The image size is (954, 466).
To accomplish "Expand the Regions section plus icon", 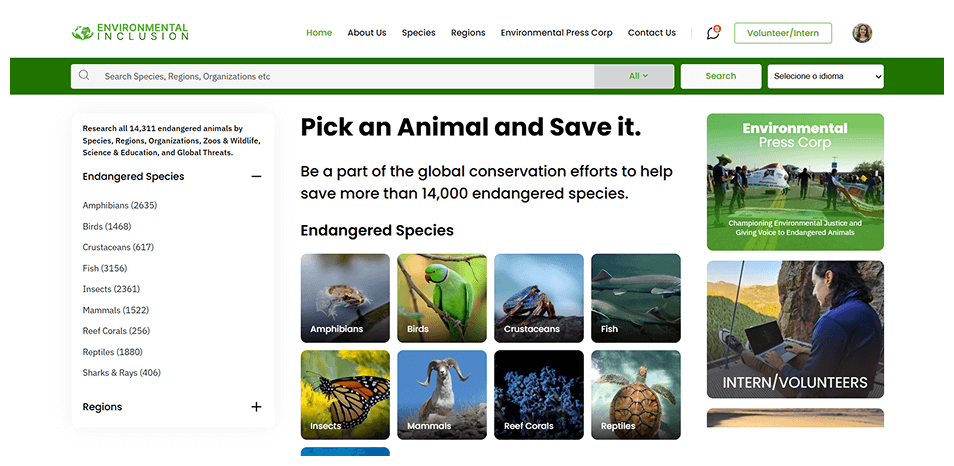I will tap(256, 407).
